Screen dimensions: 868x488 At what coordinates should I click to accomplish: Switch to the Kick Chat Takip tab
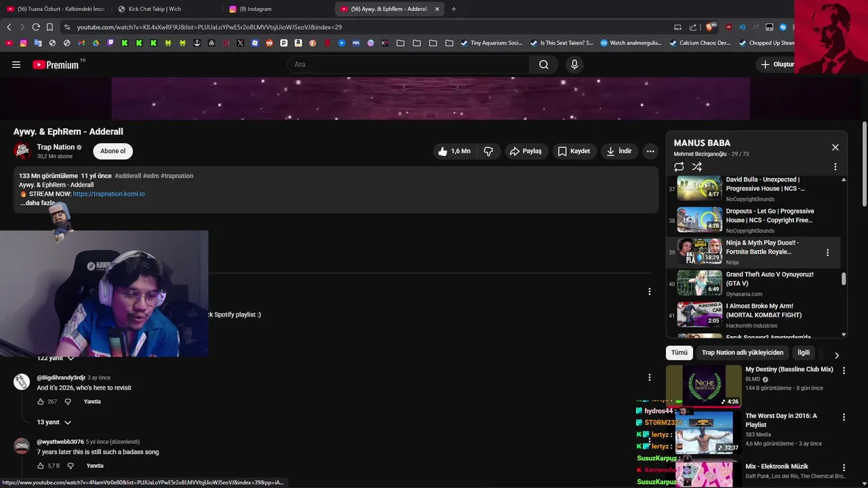[x=166, y=9]
